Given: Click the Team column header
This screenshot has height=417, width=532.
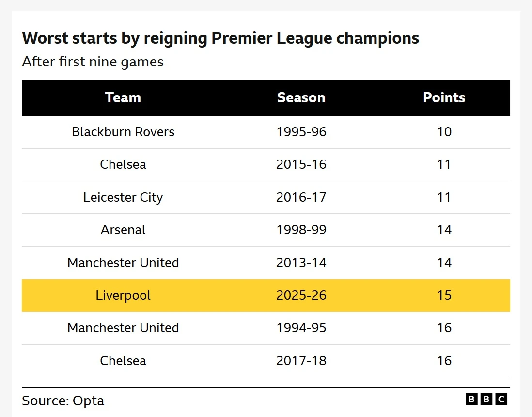Looking at the screenshot, I should 123,97.
